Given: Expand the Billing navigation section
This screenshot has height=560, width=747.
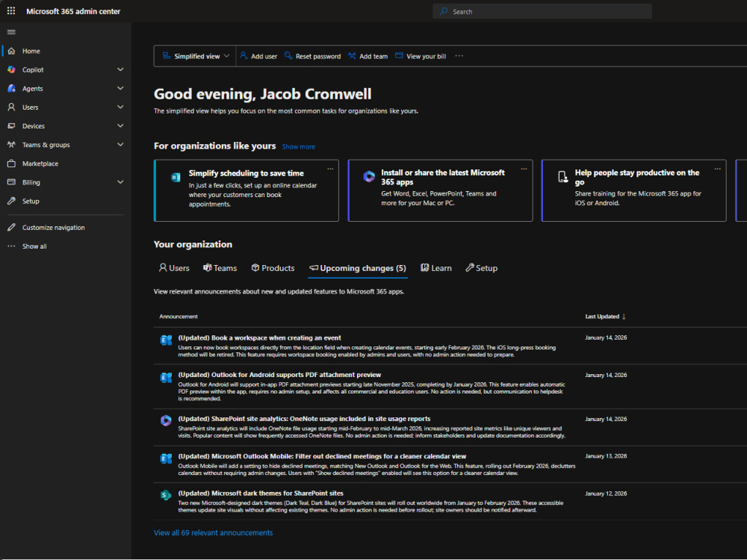Looking at the screenshot, I should coord(120,182).
